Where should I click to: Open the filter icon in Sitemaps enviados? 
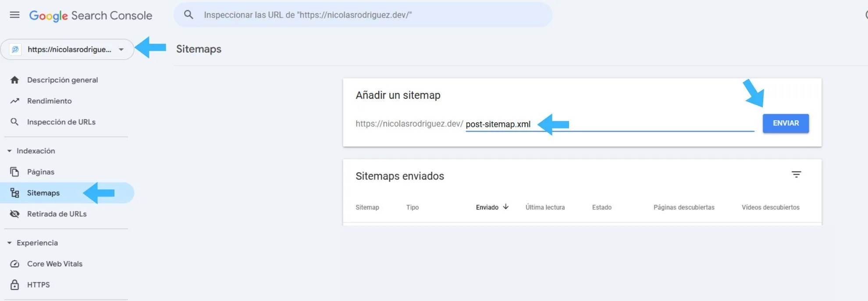[796, 175]
